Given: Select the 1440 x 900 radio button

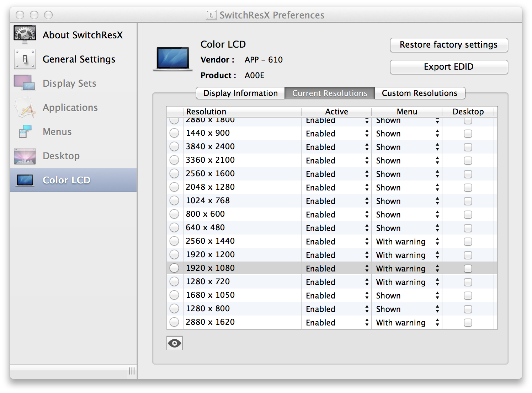Looking at the screenshot, I should pyautogui.click(x=174, y=133).
